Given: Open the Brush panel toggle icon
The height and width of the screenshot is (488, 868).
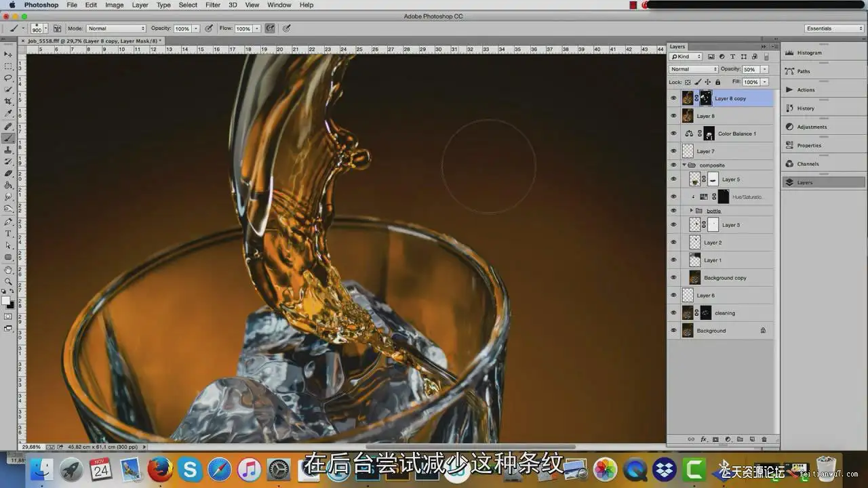Looking at the screenshot, I should coord(57,28).
